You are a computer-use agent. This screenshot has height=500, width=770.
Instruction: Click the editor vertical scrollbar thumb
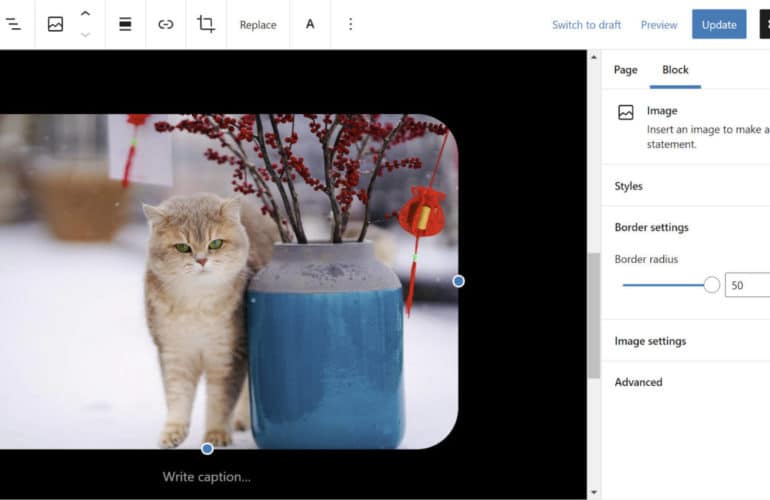(594, 315)
